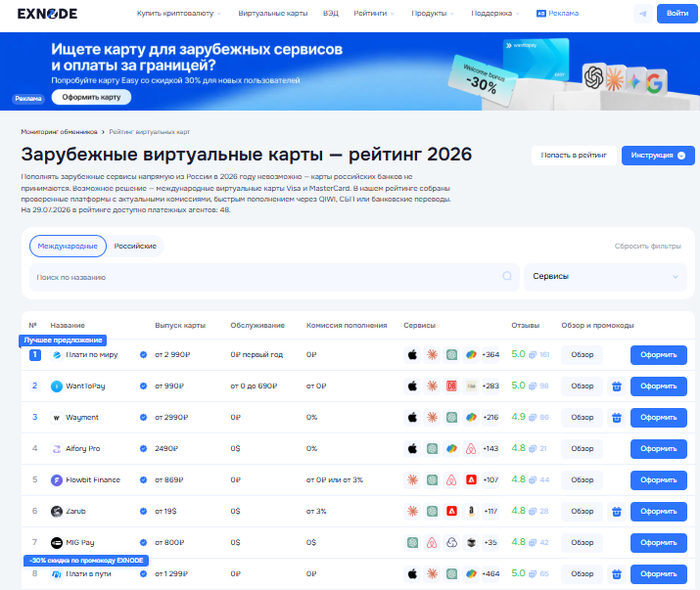Click the от 19$ value in Zarub row
Screen dimensions: 700x590
[166, 511]
